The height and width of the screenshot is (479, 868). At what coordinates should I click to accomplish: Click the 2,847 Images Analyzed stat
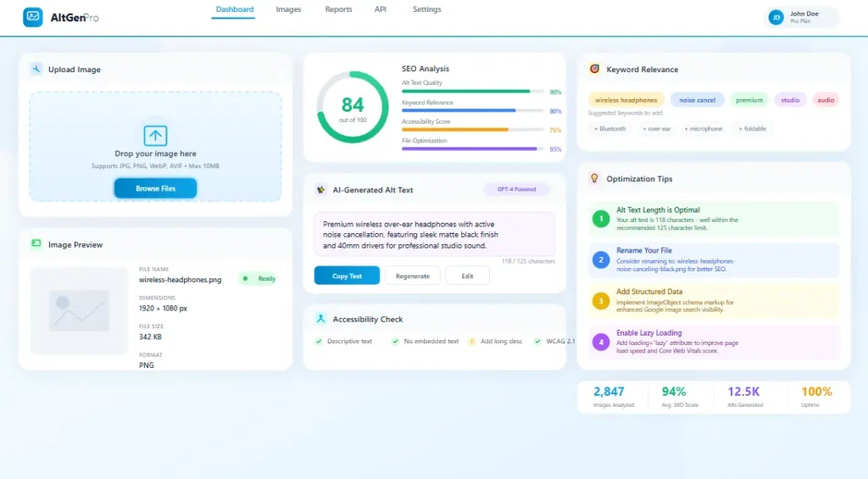pyautogui.click(x=612, y=397)
